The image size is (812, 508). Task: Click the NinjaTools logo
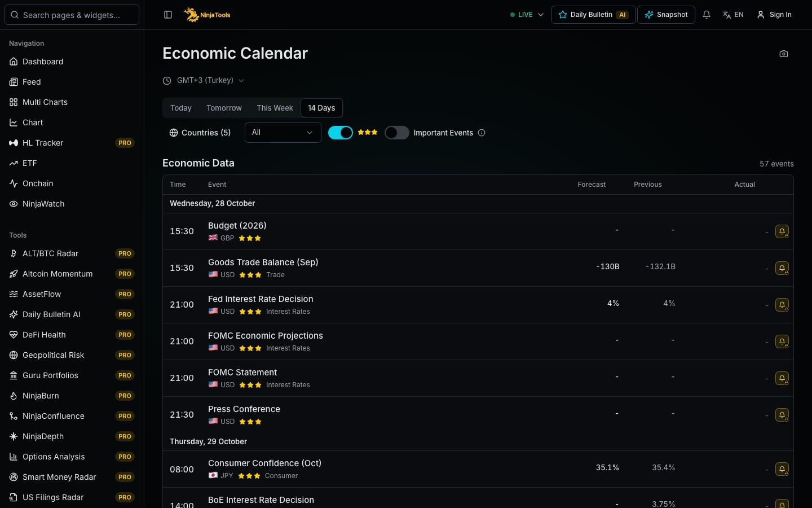[x=208, y=15]
